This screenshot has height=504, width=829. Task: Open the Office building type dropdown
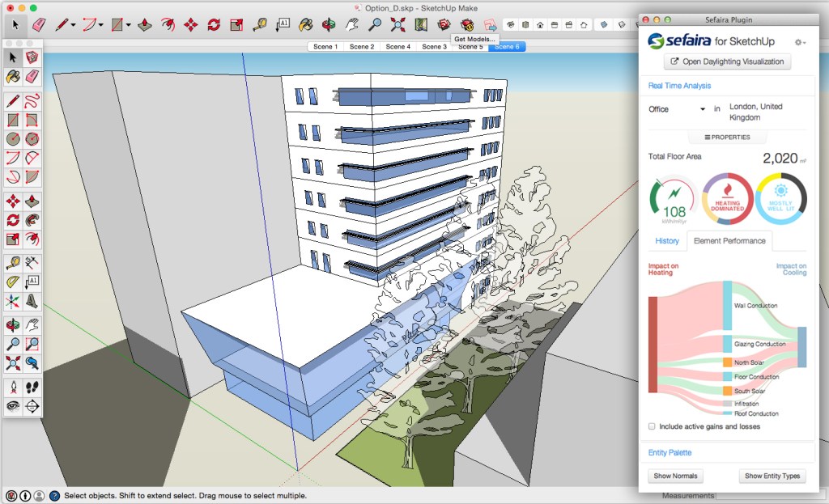[677, 109]
